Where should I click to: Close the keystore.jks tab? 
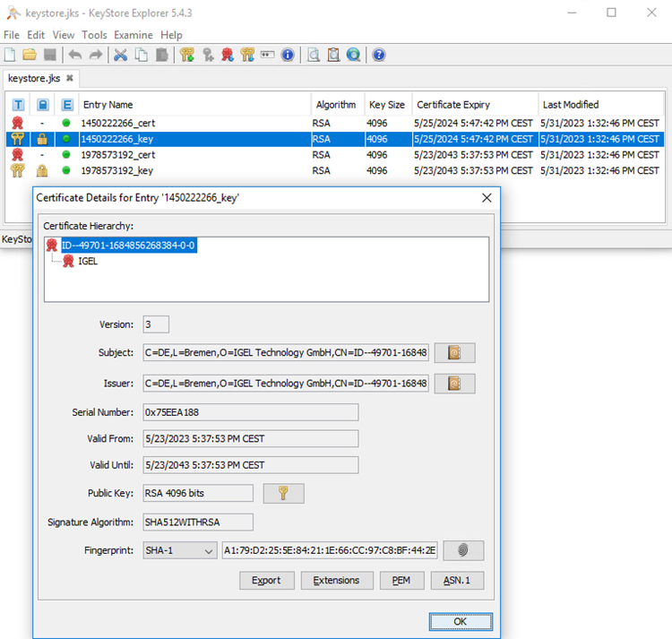click(70, 78)
